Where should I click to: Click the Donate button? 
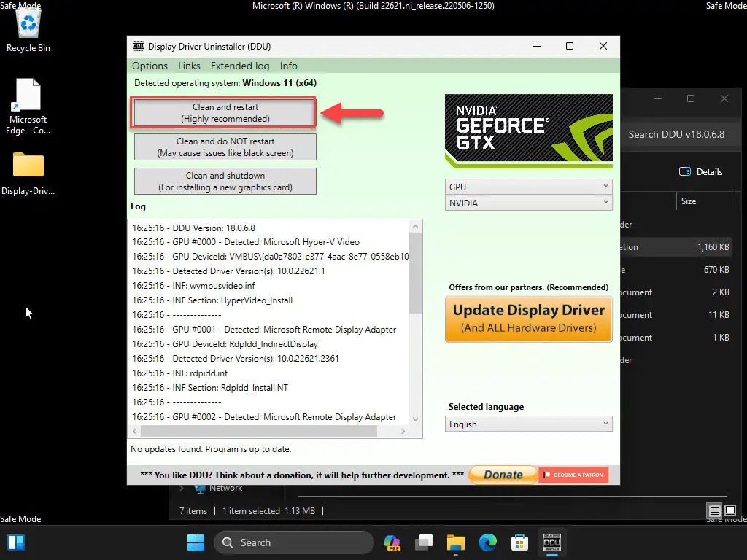point(503,475)
